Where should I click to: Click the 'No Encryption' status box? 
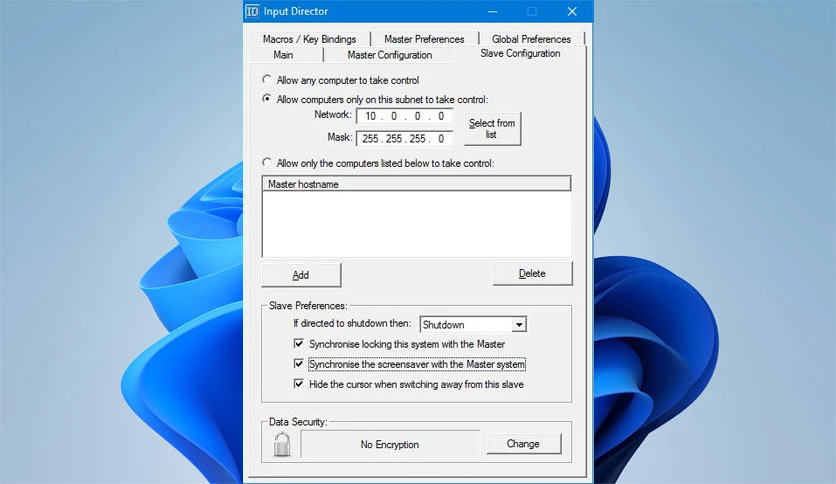click(x=390, y=444)
